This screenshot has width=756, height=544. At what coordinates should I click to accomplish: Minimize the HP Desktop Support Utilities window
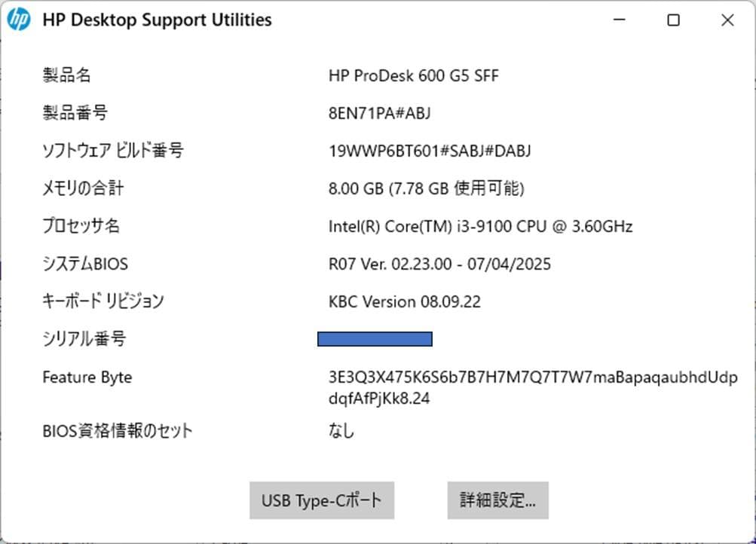618,20
